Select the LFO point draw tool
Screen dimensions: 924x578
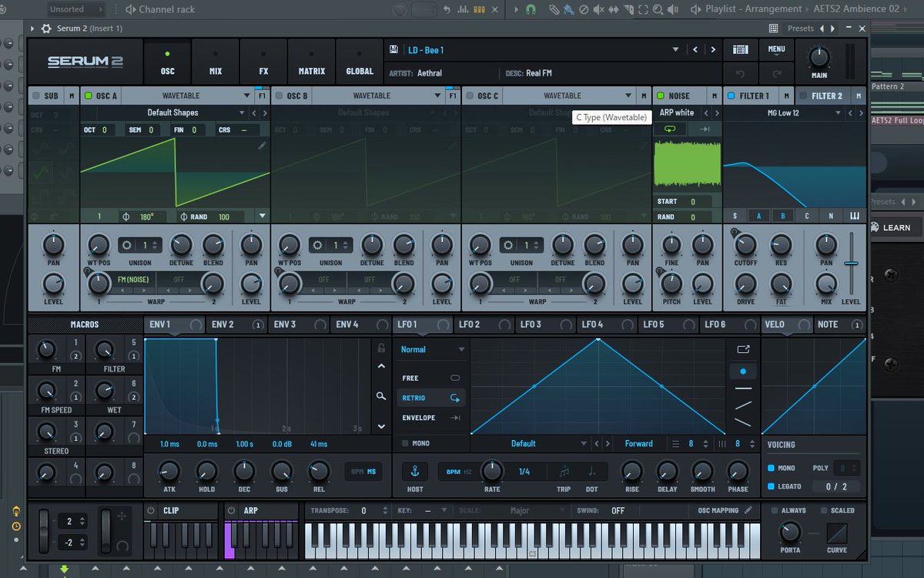(x=743, y=371)
